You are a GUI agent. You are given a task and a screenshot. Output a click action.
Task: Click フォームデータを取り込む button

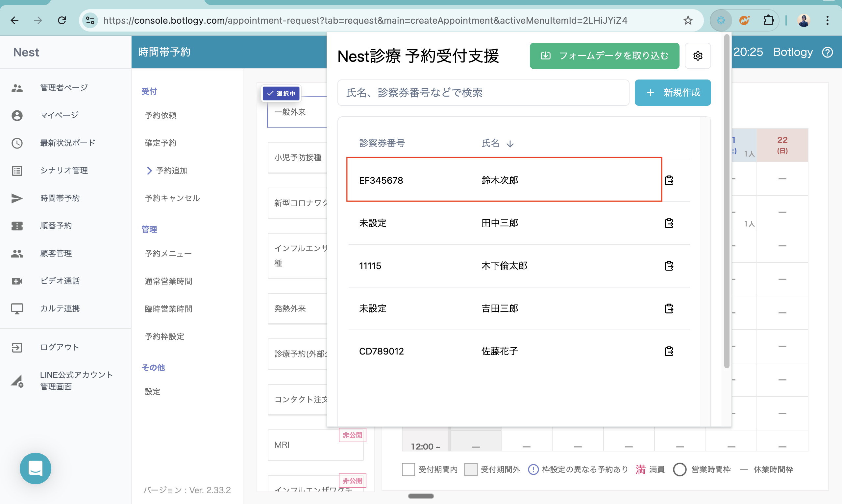click(x=604, y=56)
